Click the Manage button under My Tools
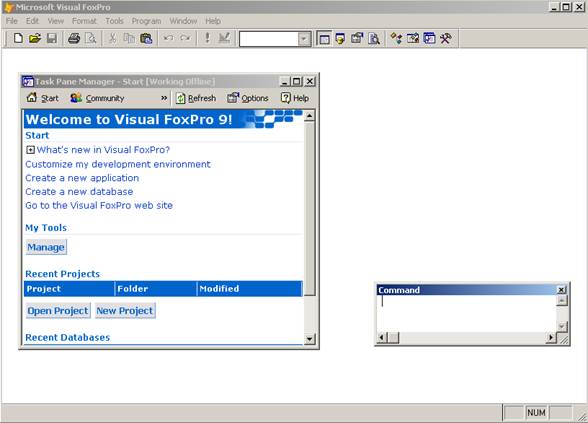This screenshot has width=588, height=423. (x=46, y=247)
